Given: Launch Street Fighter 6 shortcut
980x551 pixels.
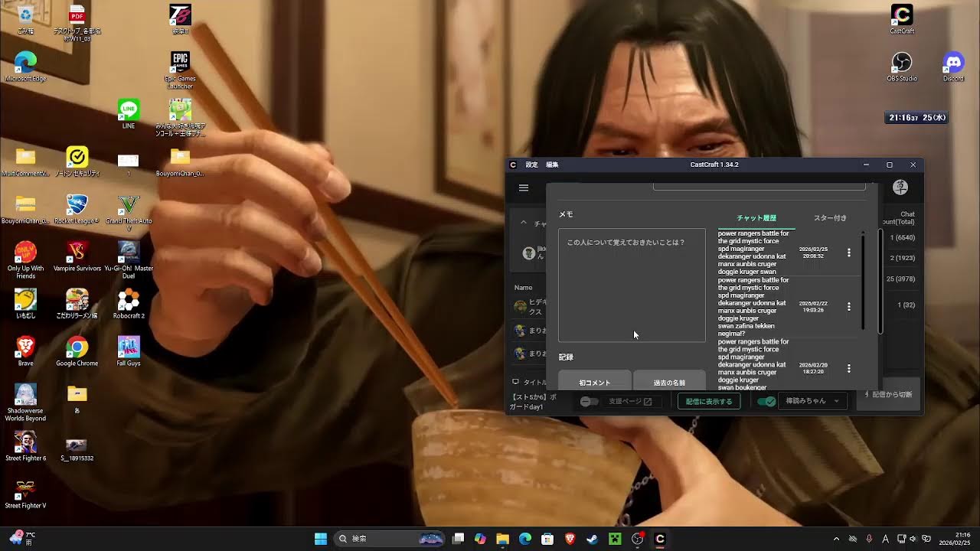Looking at the screenshot, I should coord(25,446).
